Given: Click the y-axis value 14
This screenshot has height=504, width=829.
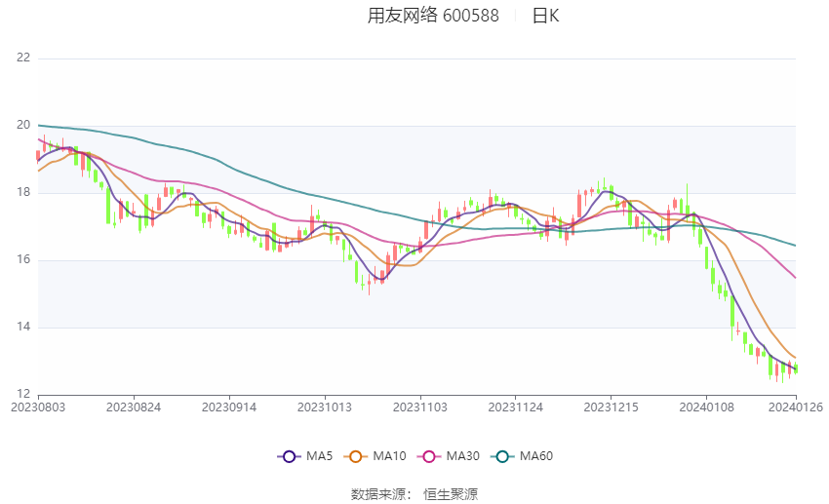Looking at the screenshot, I should pyautogui.click(x=23, y=327).
